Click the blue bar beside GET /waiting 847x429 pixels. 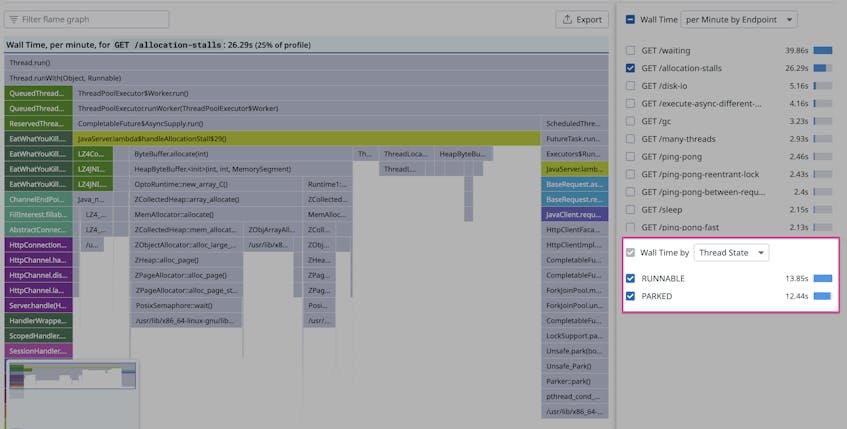pos(822,50)
